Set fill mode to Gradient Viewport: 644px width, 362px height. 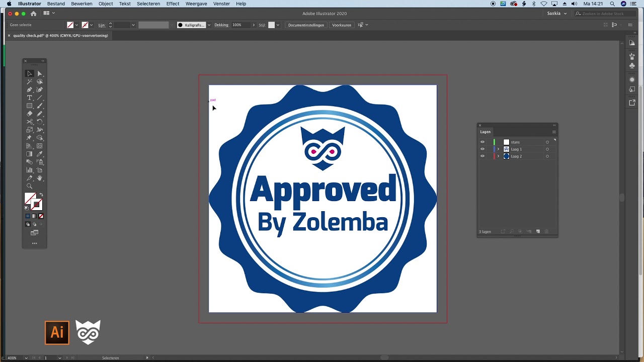pyautogui.click(x=35, y=216)
